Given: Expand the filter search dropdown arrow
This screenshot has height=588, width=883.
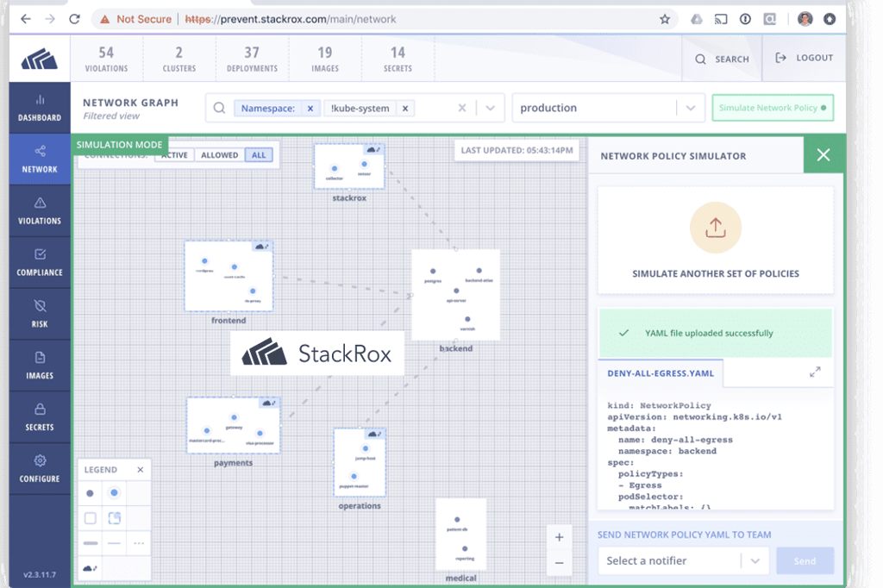Looking at the screenshot, I should (x=490, y=108).
